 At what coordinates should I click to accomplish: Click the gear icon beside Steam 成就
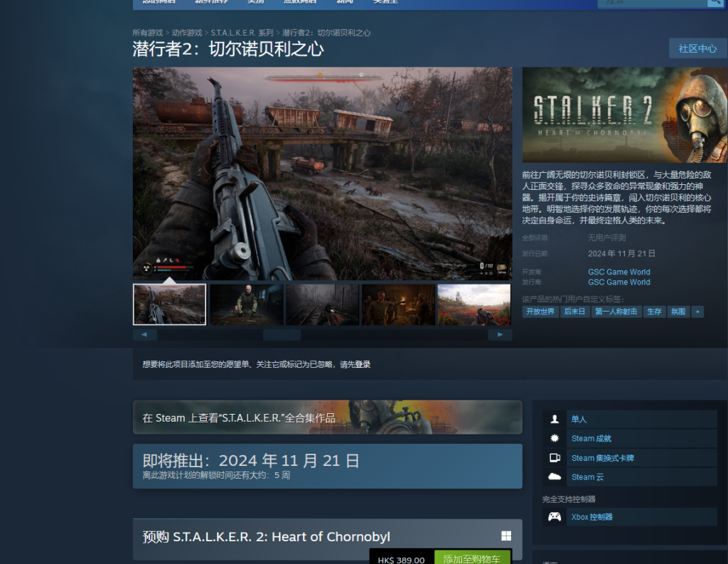tap(555, 438)
